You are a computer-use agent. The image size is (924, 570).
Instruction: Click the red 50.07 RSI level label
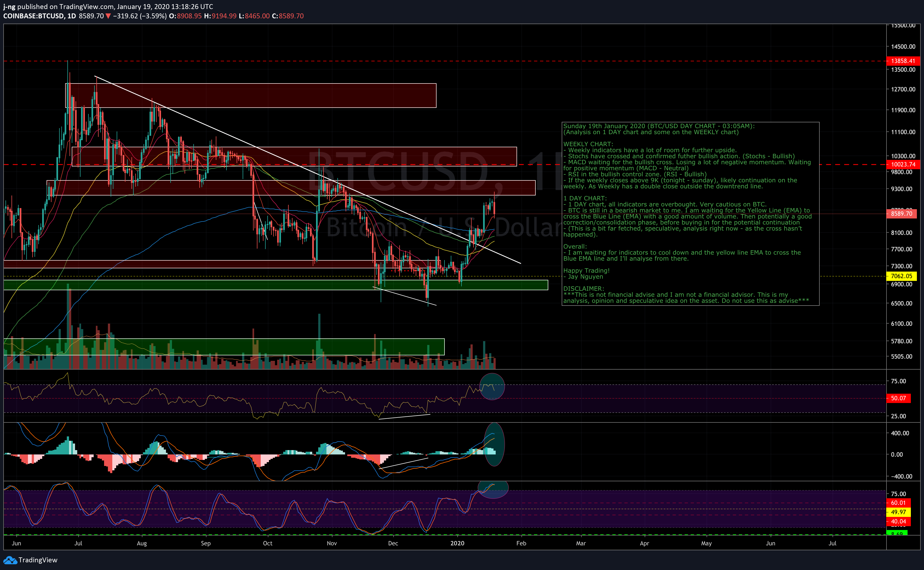pos(898,398)
